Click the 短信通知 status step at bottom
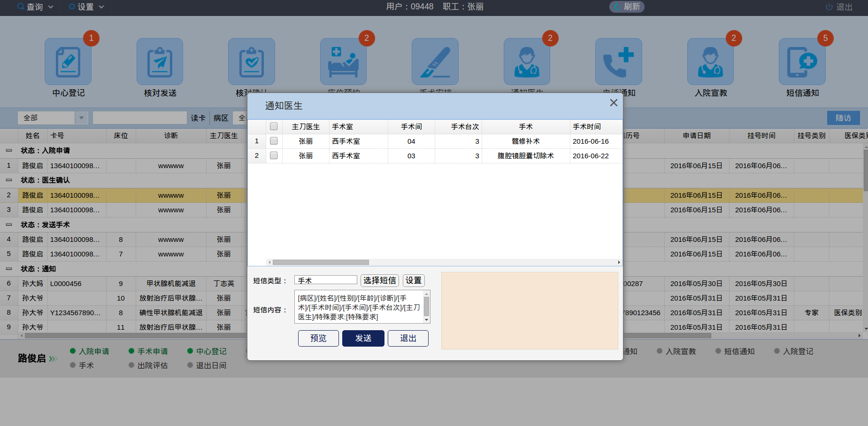868x426 pixels. (x=735, y=351)
